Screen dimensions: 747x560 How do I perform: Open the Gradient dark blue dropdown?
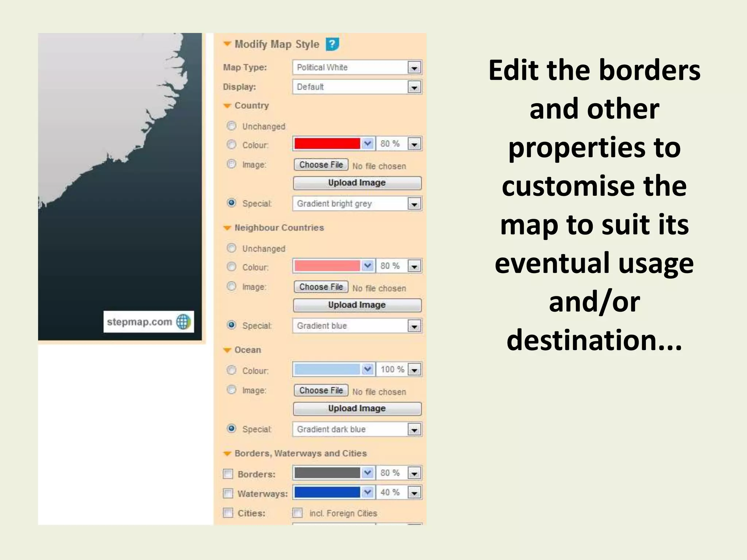click(x=357, y=429)
